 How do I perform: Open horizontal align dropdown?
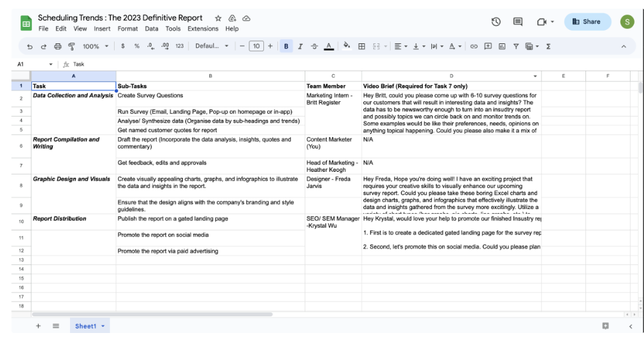tap(401, 47)
